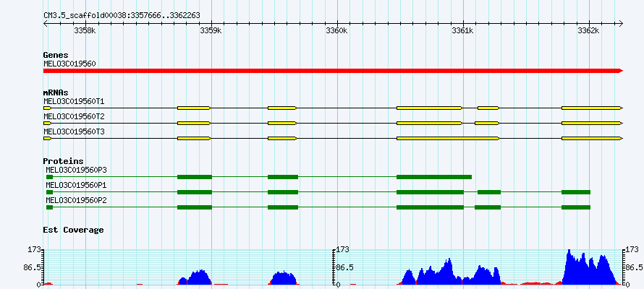Click the 3359k ruler tick label
Screen dimensions: 644x289
(x=211, y=30)
